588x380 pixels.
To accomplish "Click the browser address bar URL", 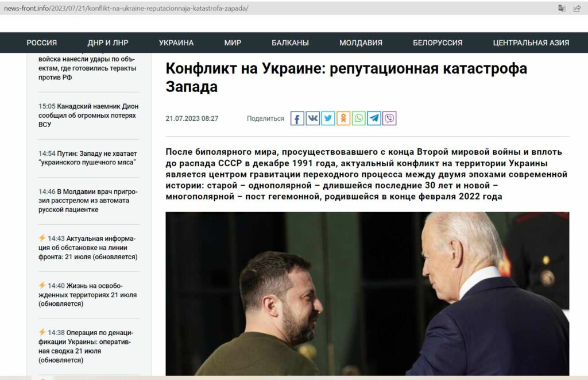I will pos(126,8).
